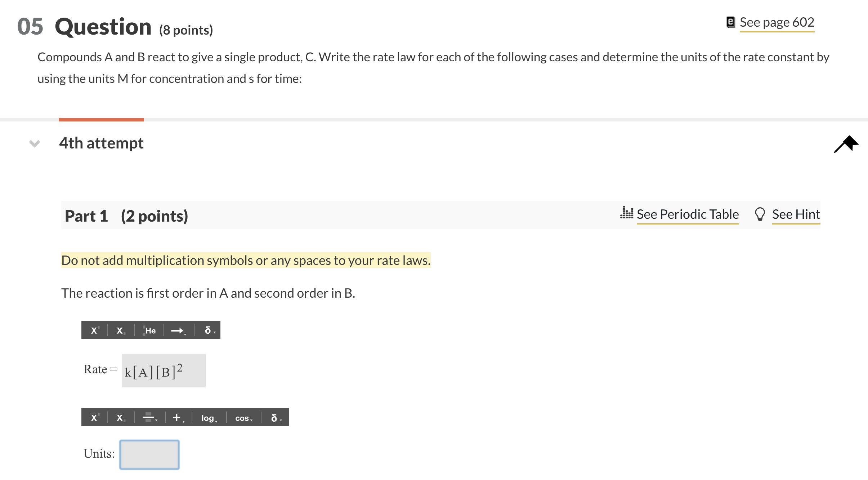Click the Periodic Table chart icon
The height and width of the screenshot is (480, 868).
[x=627, y=214]
